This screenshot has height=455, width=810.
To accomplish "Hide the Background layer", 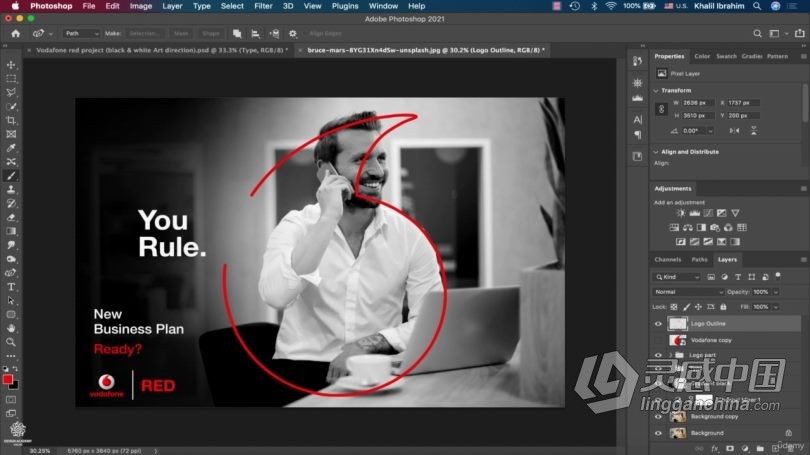I will [x=658, y=433].
